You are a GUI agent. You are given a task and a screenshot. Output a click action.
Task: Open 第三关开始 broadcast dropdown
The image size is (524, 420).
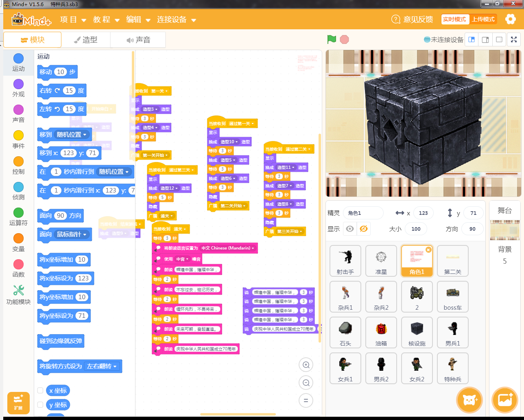(x=289, y=231)
